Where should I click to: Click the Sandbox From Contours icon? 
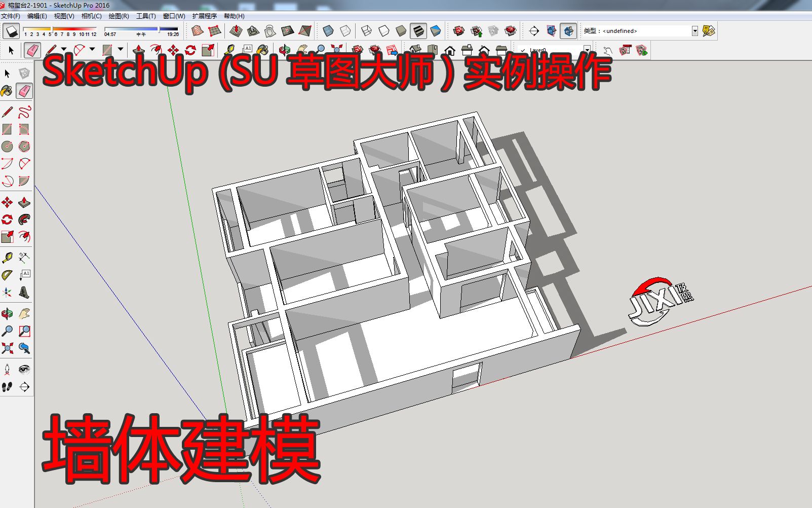point(198,31)
